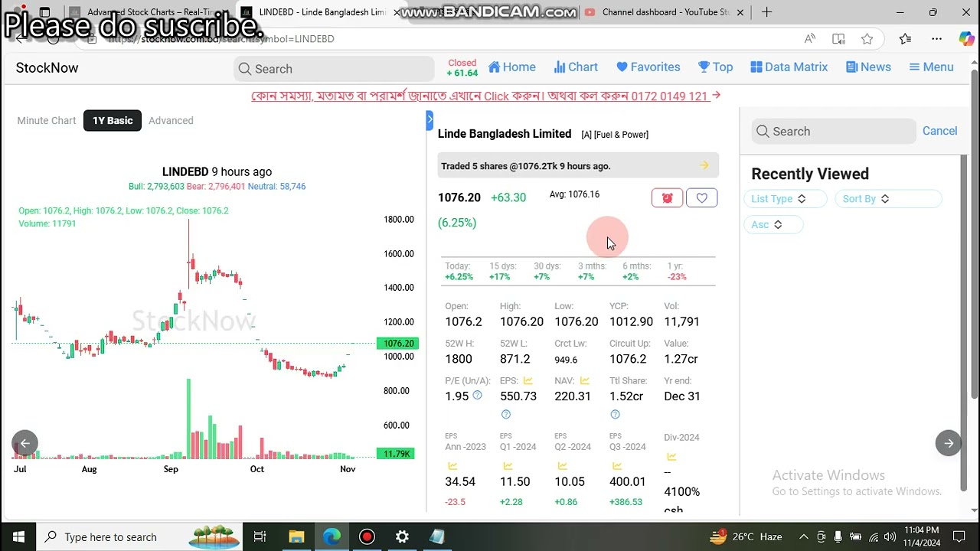Click the Bengali feedback banner link

[486, 96]
